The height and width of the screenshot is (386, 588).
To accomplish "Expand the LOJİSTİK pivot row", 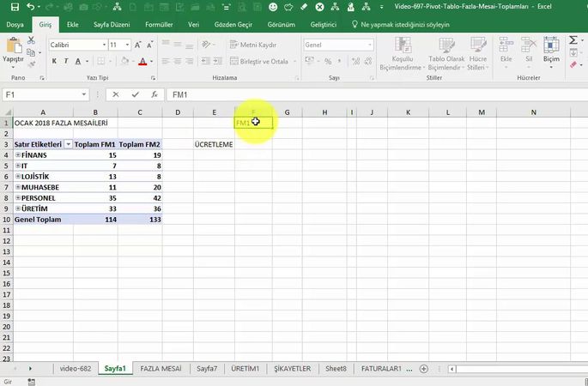I will [18, 176].
